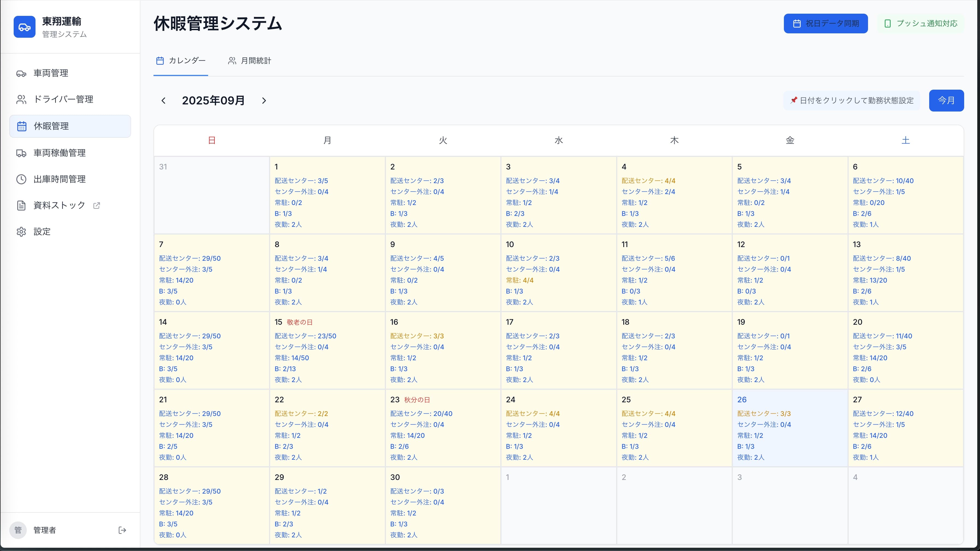Click 配送センター: 0/3 on day 30

click(x=417, y=491)
